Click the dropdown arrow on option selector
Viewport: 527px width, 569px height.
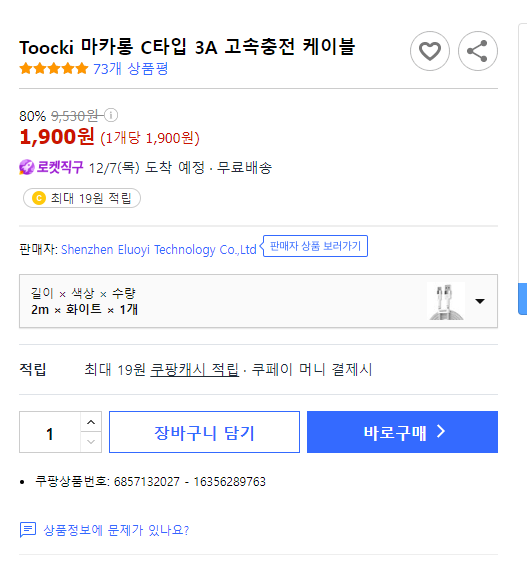point(480,301)
